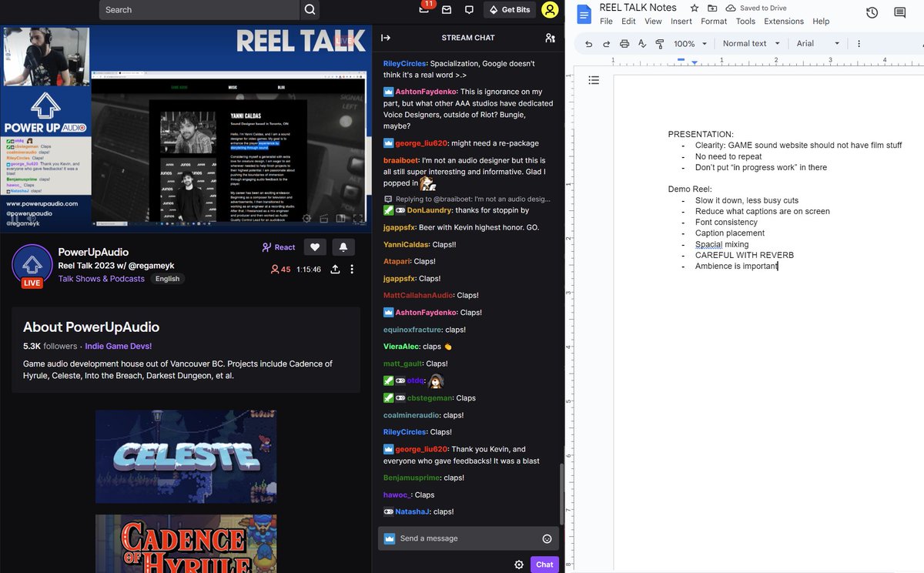
Task: Open Docs comment history icon
Action: (900, 13)
